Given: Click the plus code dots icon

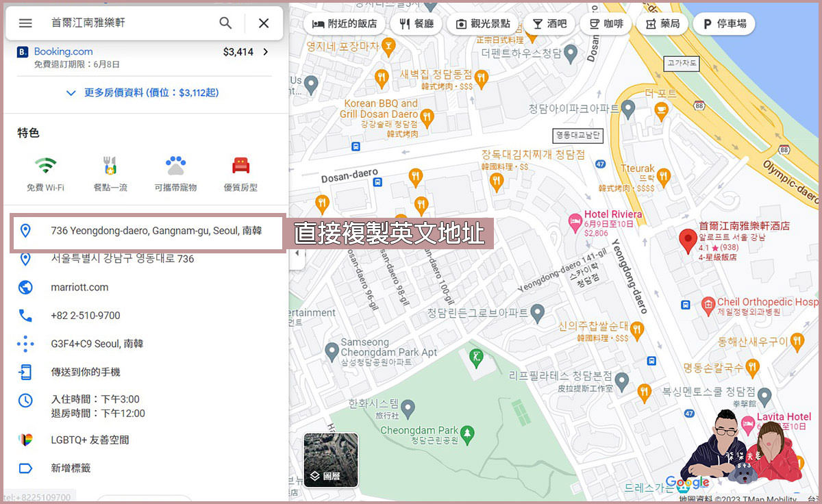Looking at the screenshot, I should coord(25,344).
